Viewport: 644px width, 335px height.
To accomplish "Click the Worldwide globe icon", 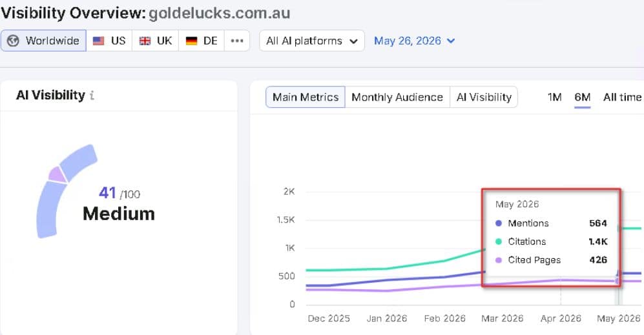I will pos(13,41).
